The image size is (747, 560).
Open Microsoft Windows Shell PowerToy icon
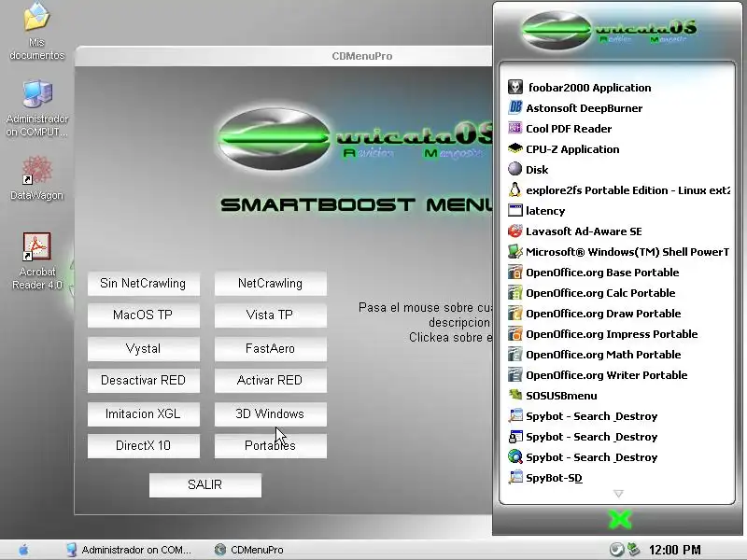click(x=515, y=251)
